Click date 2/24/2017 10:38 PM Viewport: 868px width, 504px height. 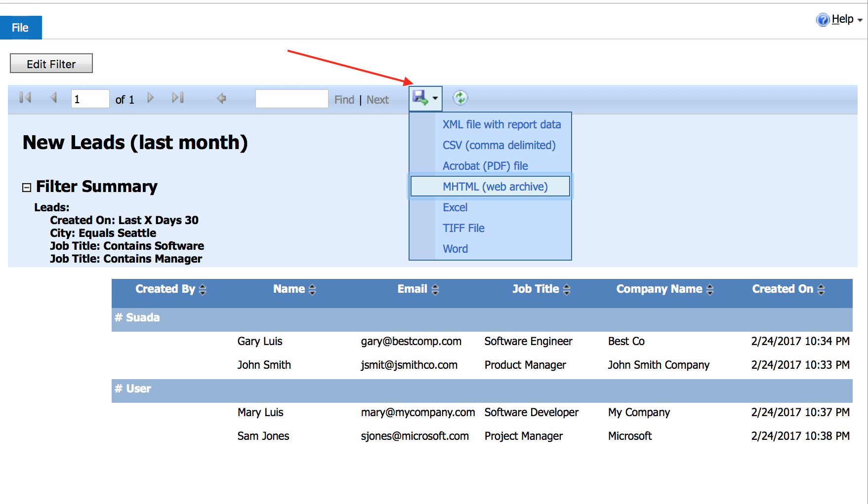click(x=800, y=436)
